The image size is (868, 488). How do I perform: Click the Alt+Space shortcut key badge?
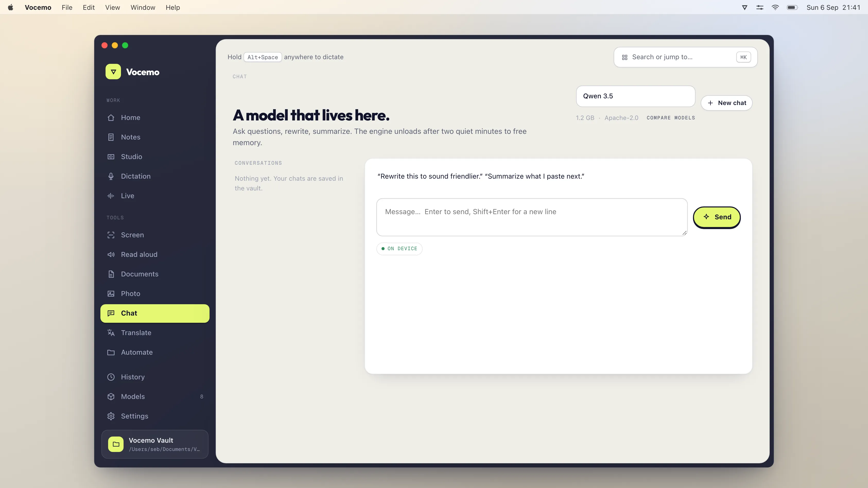(x=263, y=57)
